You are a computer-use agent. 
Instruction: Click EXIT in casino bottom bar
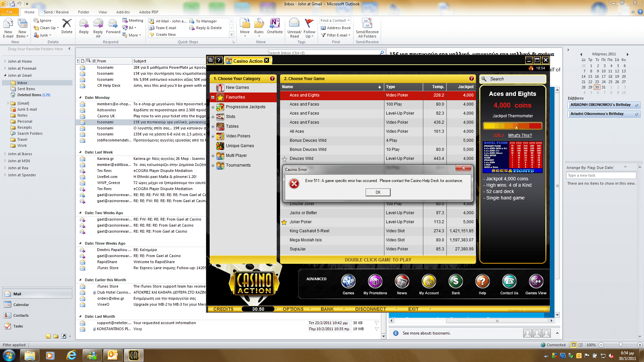413,309
